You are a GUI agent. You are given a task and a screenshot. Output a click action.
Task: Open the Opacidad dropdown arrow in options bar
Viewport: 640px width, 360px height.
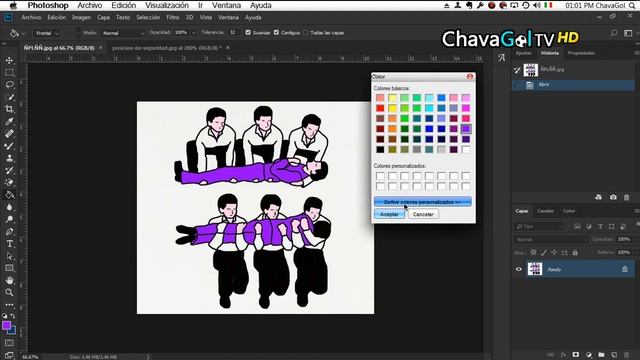tap(193, 33)
